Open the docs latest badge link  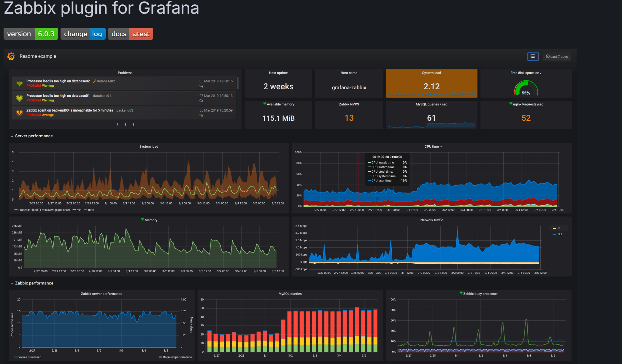click(x=131, y=34)
